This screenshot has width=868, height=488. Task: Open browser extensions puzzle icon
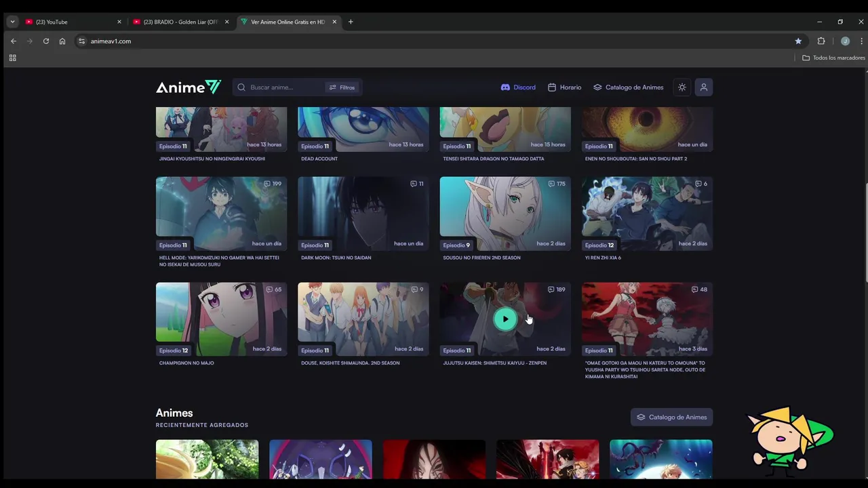pos(821,41)
